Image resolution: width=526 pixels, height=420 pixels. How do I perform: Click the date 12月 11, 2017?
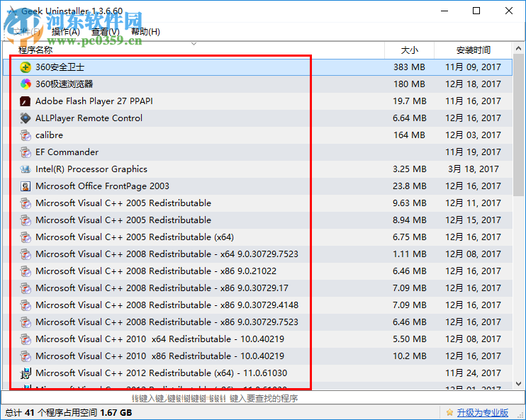click(473, 203)
